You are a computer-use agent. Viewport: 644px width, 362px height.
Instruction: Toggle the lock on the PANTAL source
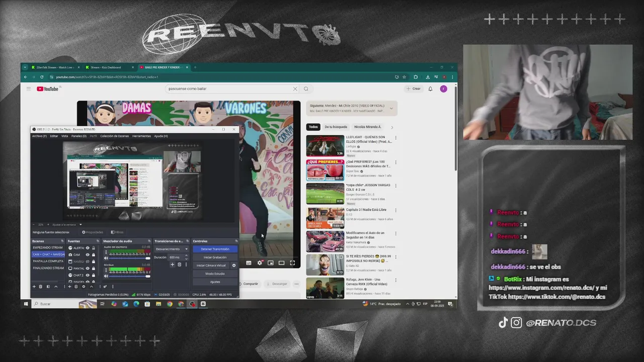[x=94, y=268]
